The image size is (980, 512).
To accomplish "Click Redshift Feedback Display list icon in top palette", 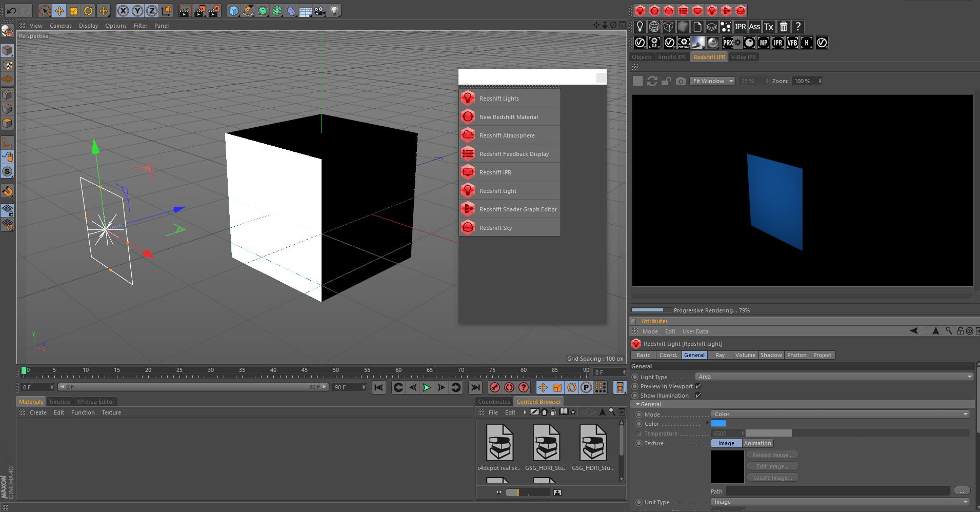I will point(683,11).
